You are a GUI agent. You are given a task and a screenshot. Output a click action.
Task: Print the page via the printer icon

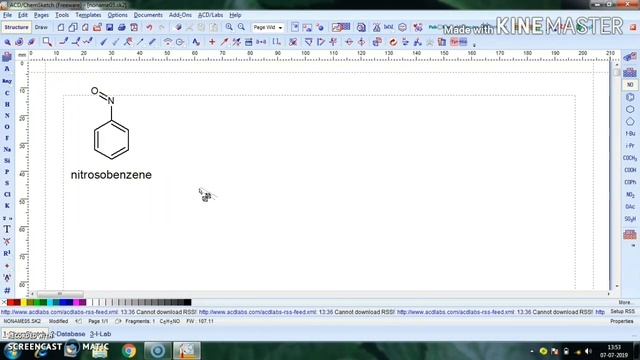click(122, 27)
